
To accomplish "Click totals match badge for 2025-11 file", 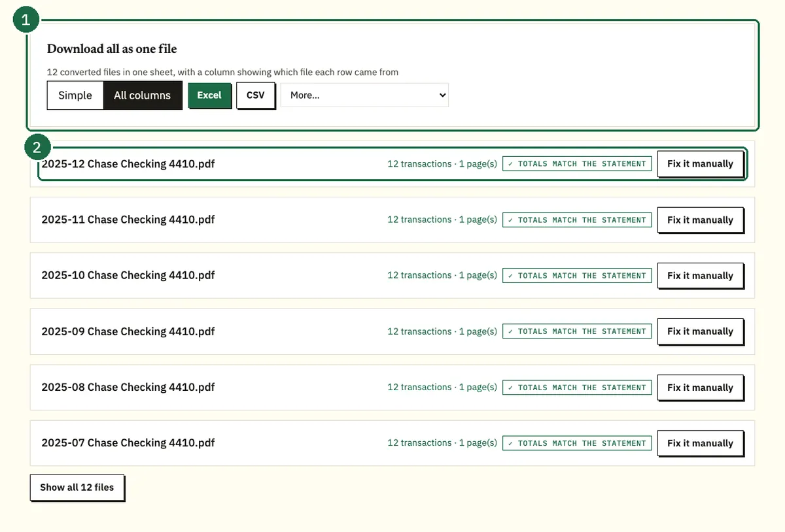I will (577, 220).
